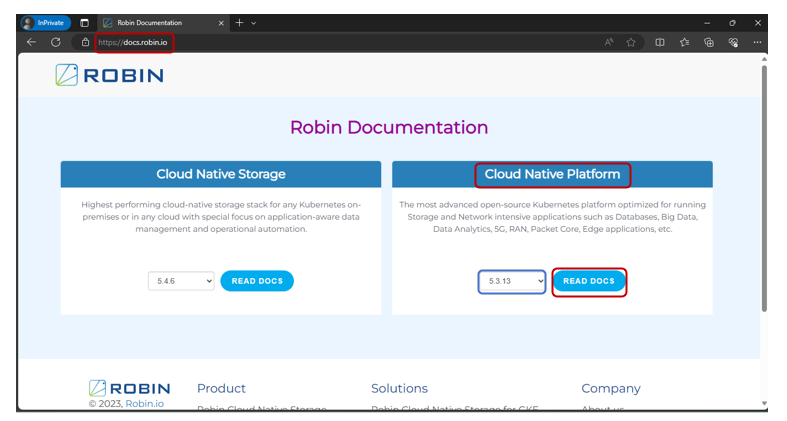The width and height of the screenshot is (787, 421).
Task: Go back with the back arrow
Action: click(x=31, y=42)
